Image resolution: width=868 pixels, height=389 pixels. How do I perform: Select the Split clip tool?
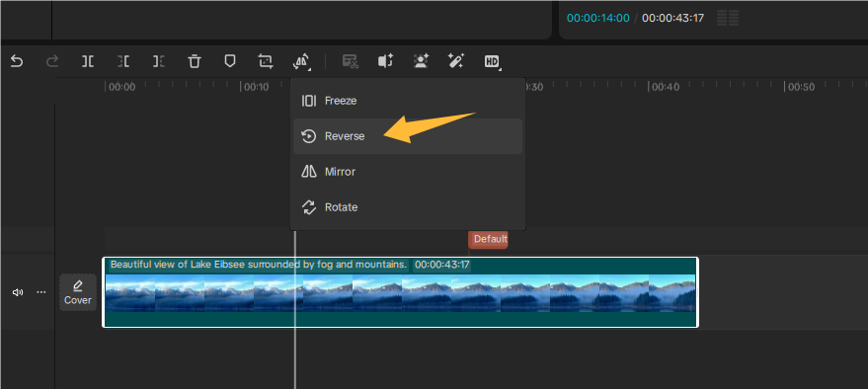click(x=88, y=61)
